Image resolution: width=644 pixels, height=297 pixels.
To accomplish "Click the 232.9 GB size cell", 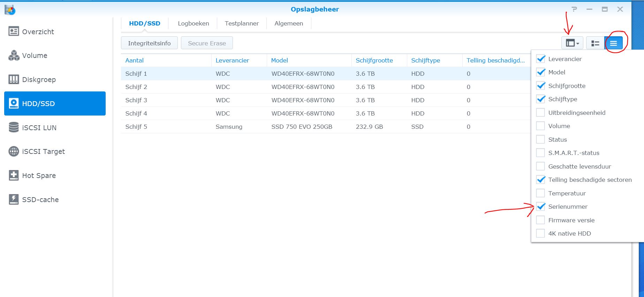I will (369, 127).
